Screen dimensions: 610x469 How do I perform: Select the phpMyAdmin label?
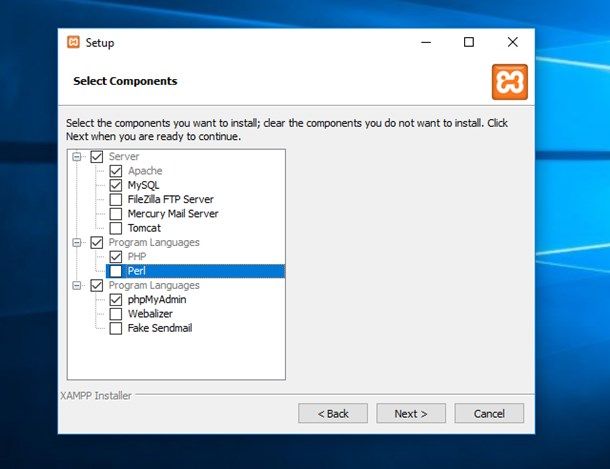point(157,300)
